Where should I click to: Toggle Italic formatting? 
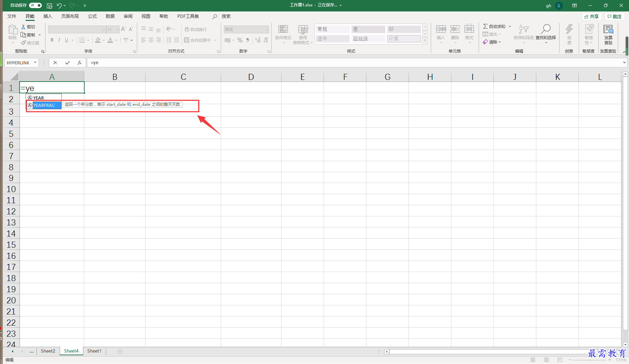pyautogui.click(x=59, y=40)
